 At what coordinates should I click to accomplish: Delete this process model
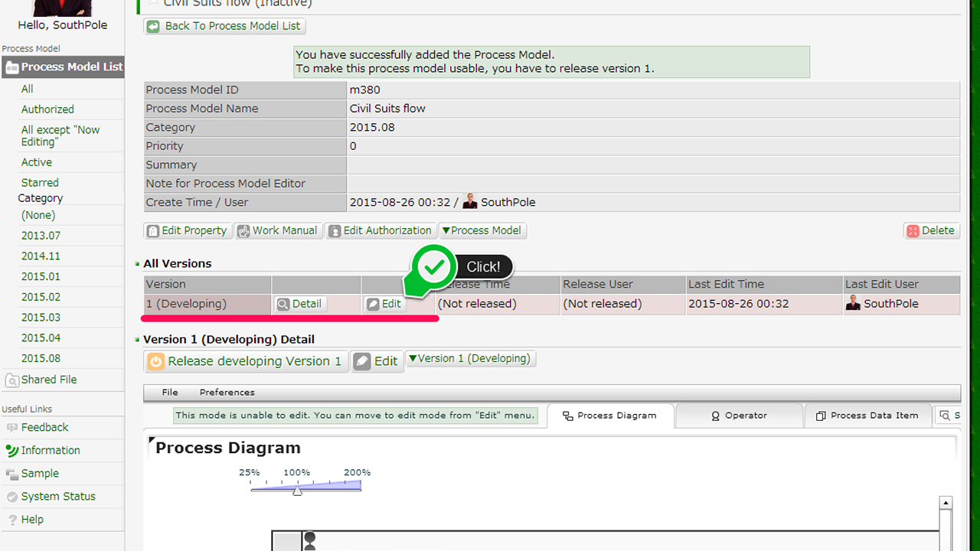(930, 230)
